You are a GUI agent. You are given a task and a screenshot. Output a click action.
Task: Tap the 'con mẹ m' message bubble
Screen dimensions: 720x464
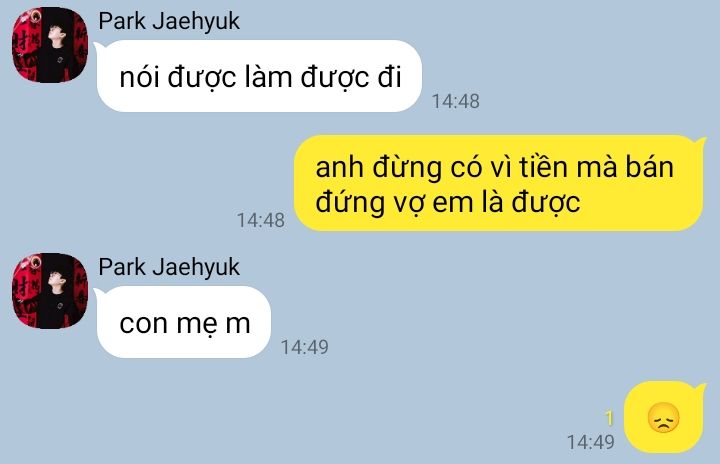click(183, 322)
